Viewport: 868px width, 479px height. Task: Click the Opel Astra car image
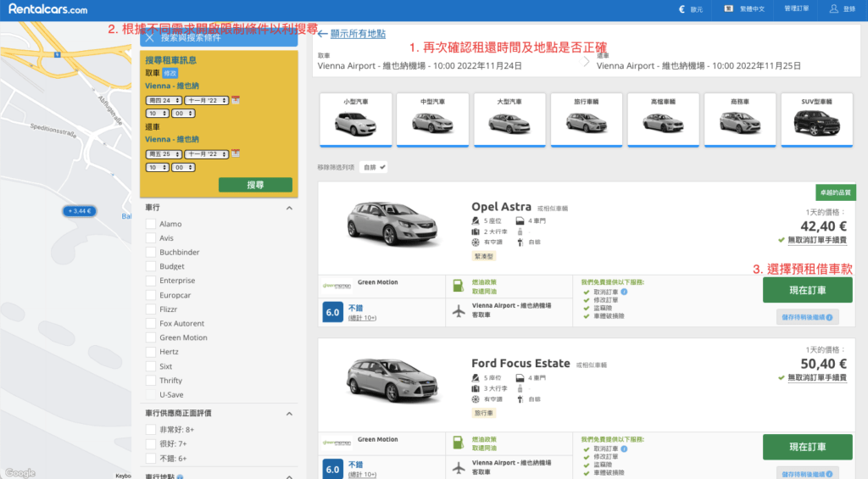(x=392, y=224)
